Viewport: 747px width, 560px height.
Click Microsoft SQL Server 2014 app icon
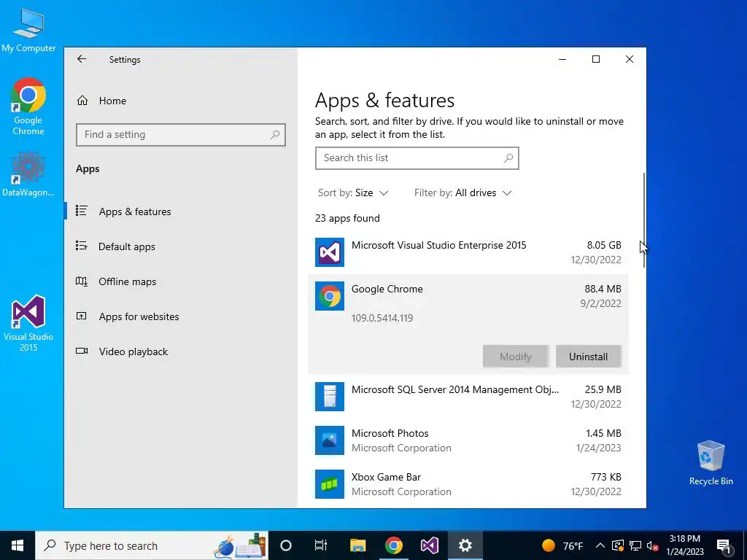[x=330, y=397]
